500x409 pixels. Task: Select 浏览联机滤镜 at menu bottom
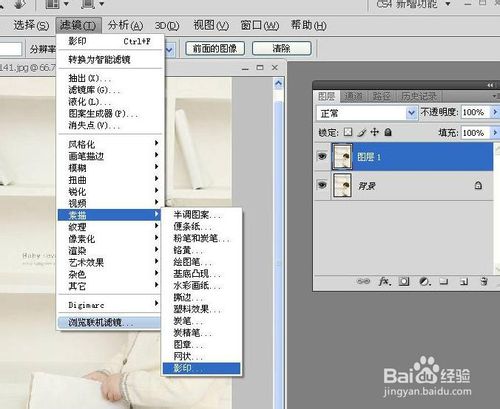tap(110, 322)
